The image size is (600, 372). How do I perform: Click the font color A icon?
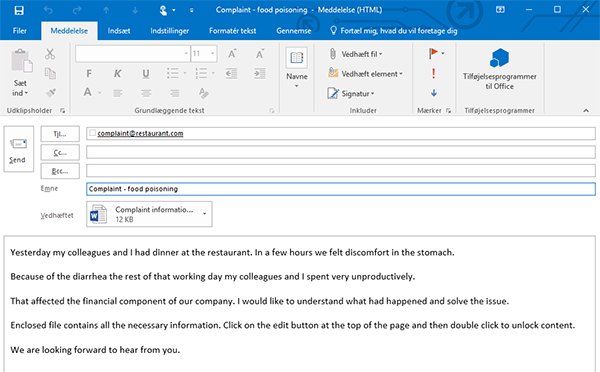tap(88, 92)
